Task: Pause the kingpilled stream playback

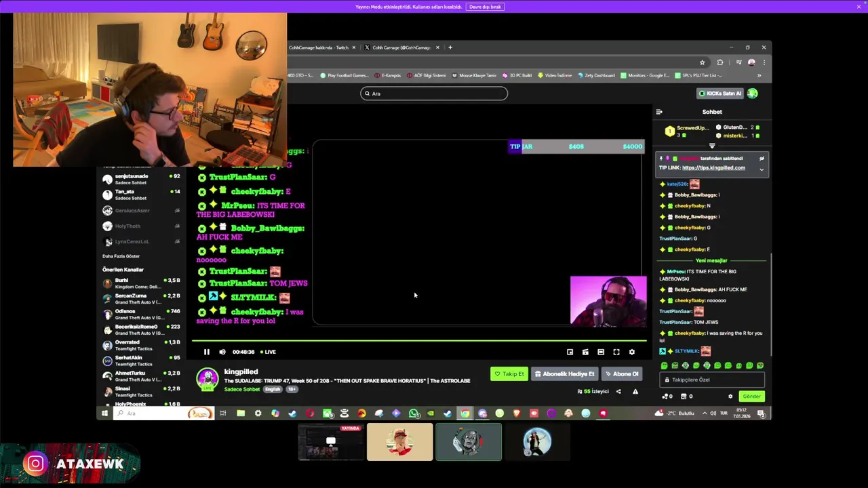Action: (x=207, y=352)
